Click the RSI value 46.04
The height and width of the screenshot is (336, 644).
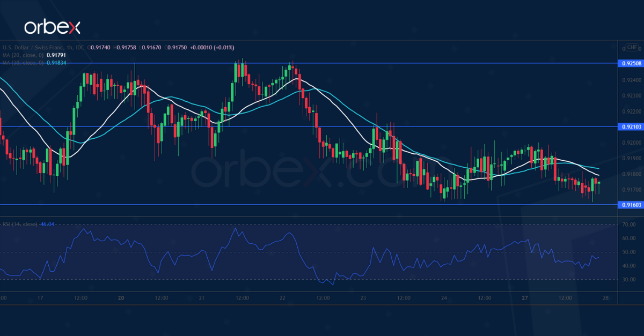tap(46, 223)
